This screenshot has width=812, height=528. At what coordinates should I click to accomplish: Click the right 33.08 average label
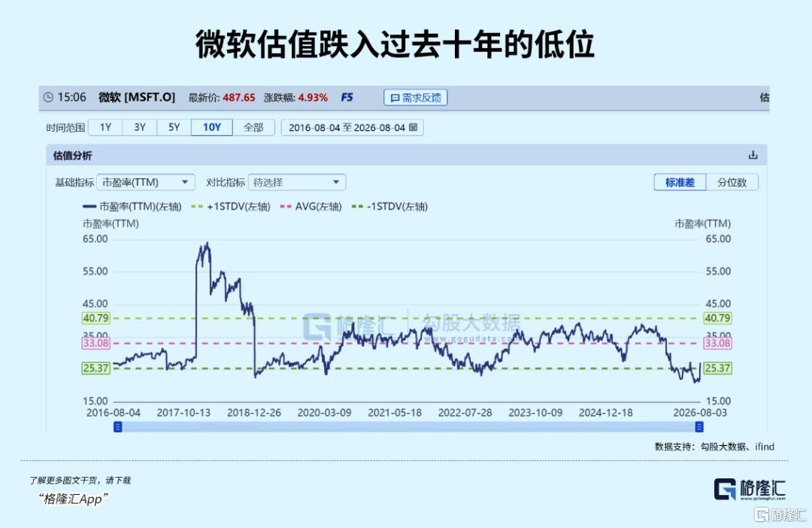pyautogui.click(x=718, y=343)
